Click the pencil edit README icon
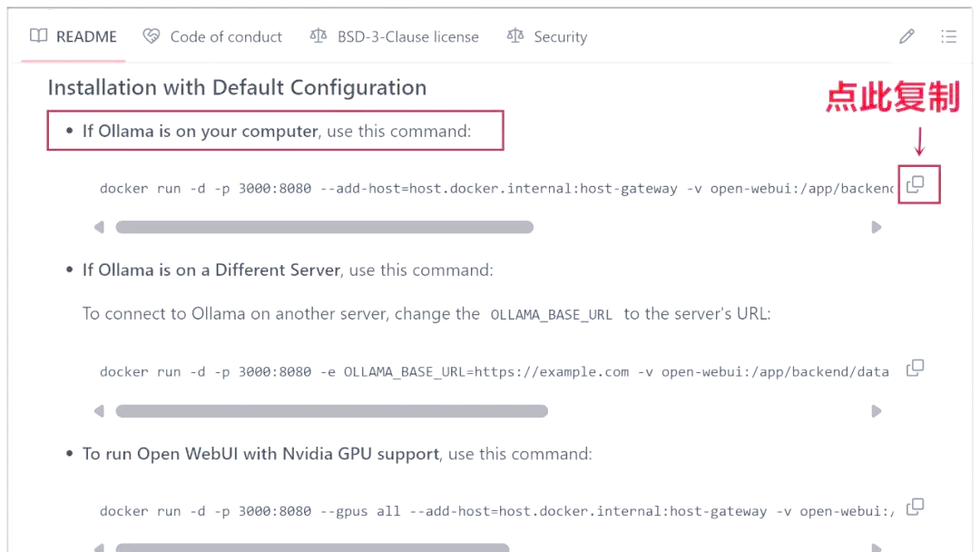The width and height of the screenshot is (980, 552). (x=906, y=37)
